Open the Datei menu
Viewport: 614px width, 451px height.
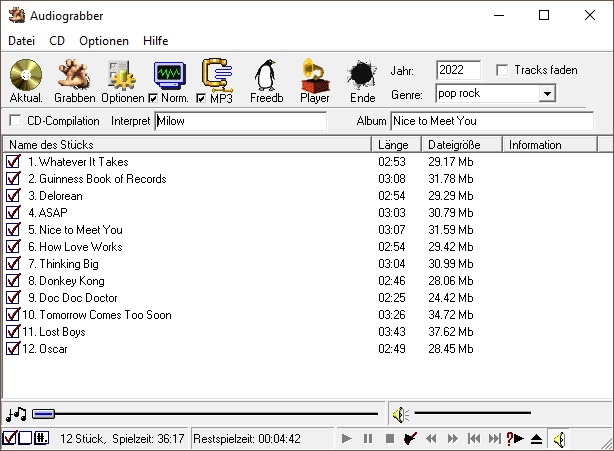pyautogui.click(x=21, y=41)
